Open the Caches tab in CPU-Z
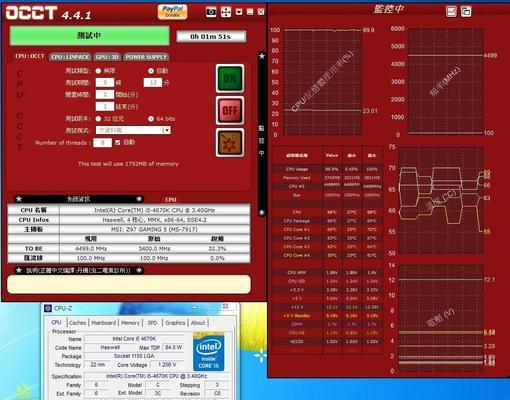This screenshot has height=400, width=510. tap(78, 323)
